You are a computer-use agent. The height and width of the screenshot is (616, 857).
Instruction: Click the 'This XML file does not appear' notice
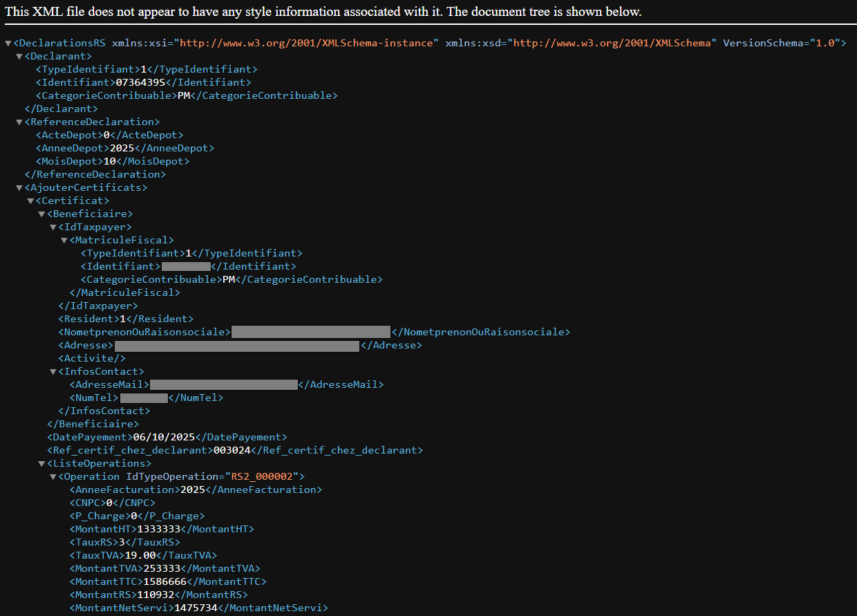(x=323, y=12)
